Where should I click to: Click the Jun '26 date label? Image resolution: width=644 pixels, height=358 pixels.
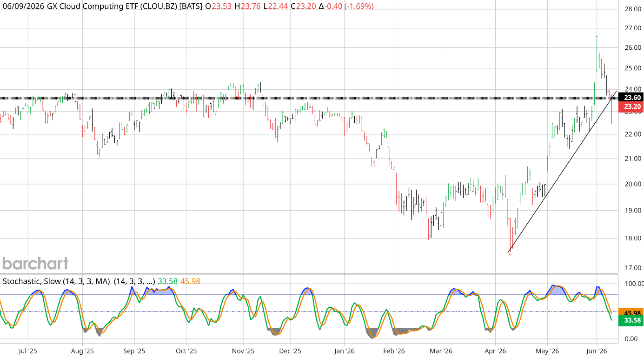point(597,351)
